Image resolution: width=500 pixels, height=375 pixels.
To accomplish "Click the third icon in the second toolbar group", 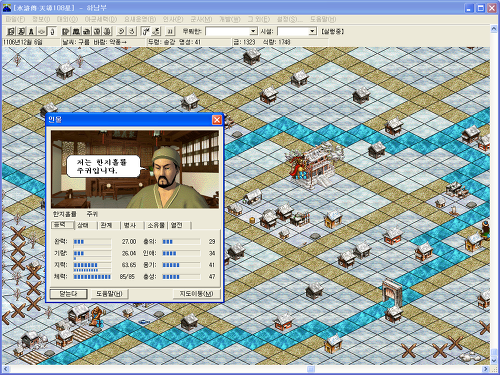I will click(86, 31).
